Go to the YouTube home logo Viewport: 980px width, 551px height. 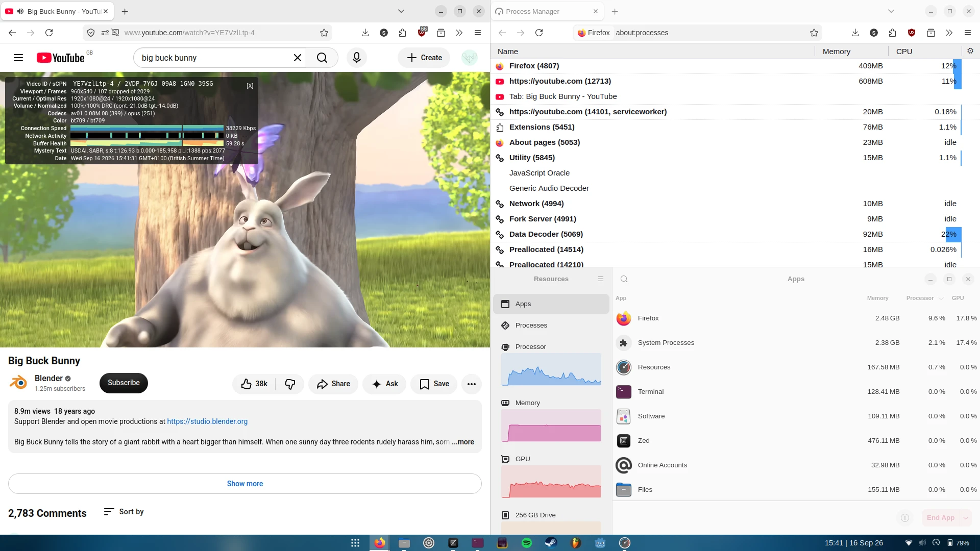(x=61, y=58)
